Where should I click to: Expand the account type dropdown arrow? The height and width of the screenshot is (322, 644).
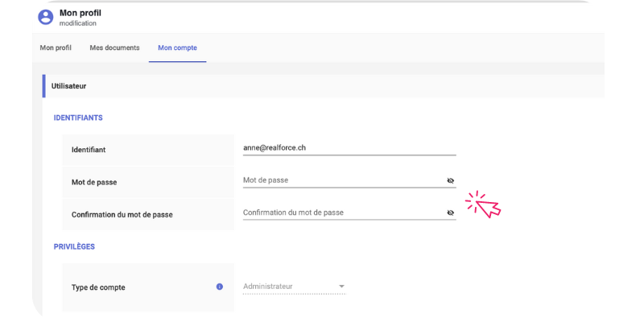coord(341,287)
